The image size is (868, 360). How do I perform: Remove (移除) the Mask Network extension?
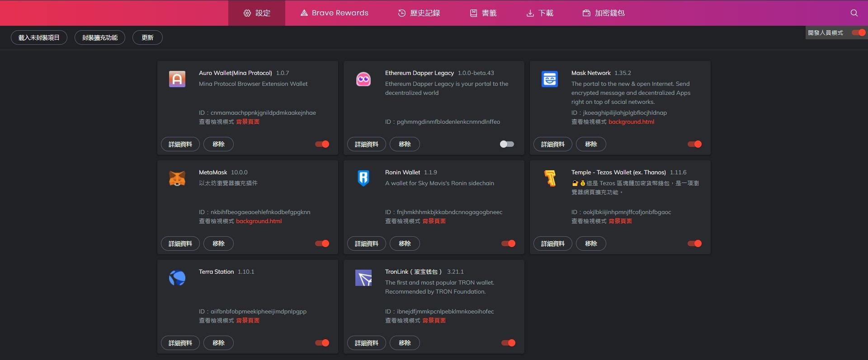[x=591, y=144]
